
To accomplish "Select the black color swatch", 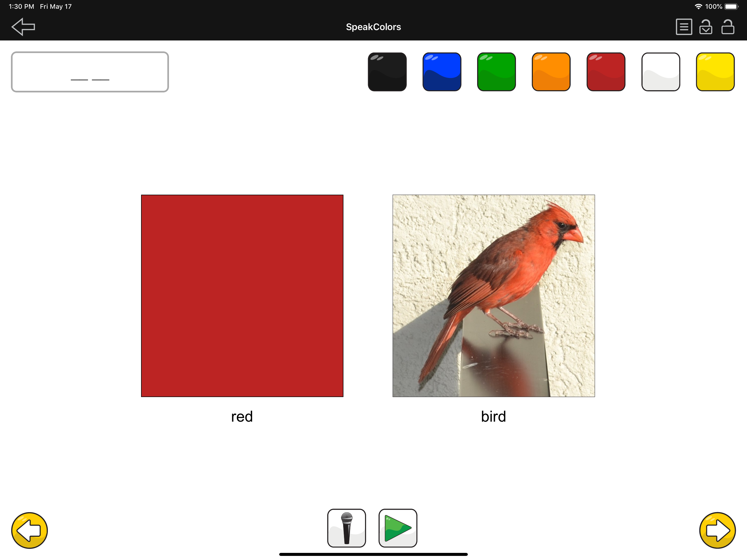I will [x=387, y=72].
